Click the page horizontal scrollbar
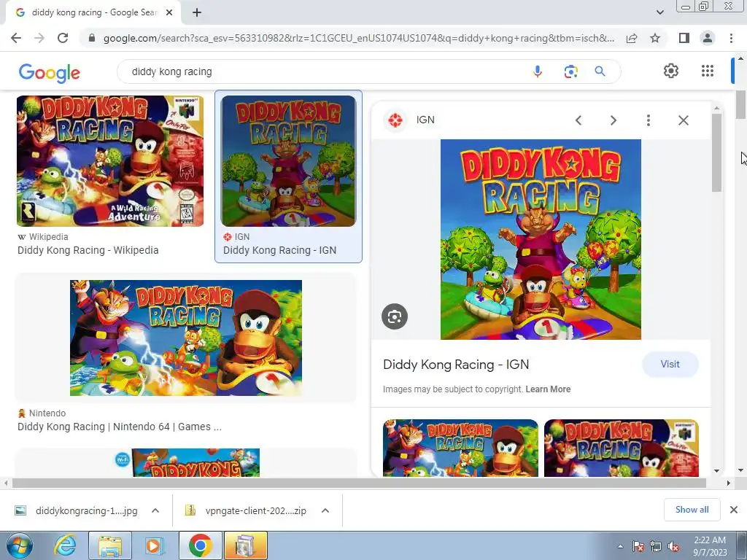The image size is (747, 560). 359,483
